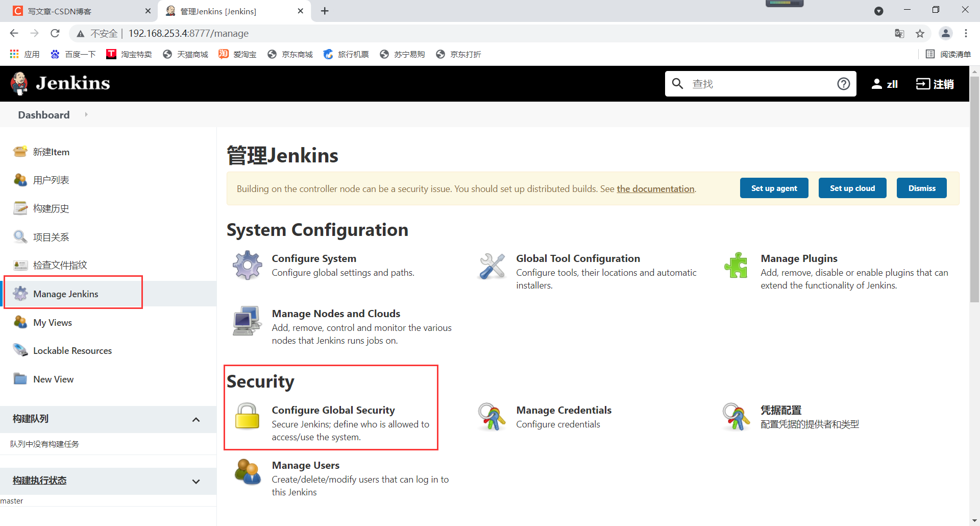Screen dimensions: 980x526
Task: Open the 新建Item sidebar link
Action: pos(51,152)
